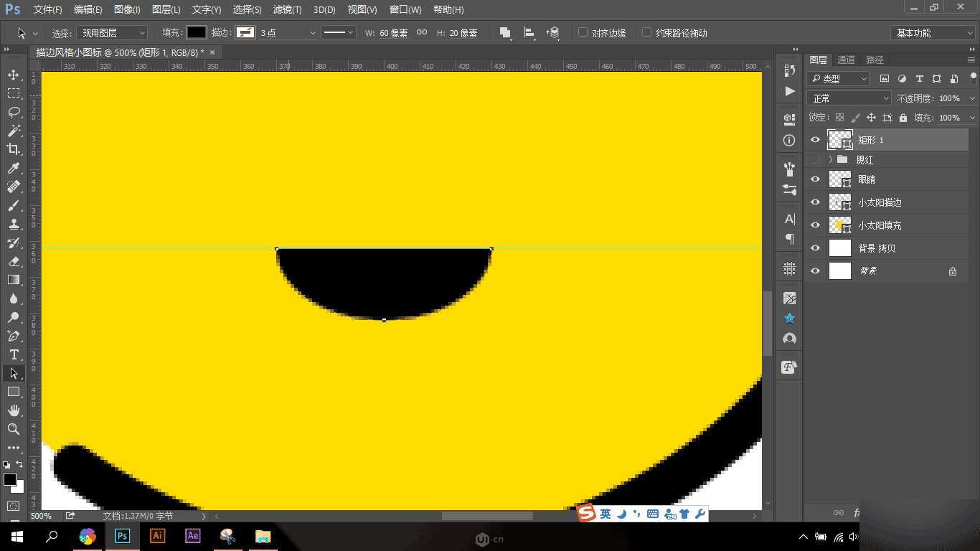
Task: Activate the Horizontal Type tool
Action: (13, 354)
